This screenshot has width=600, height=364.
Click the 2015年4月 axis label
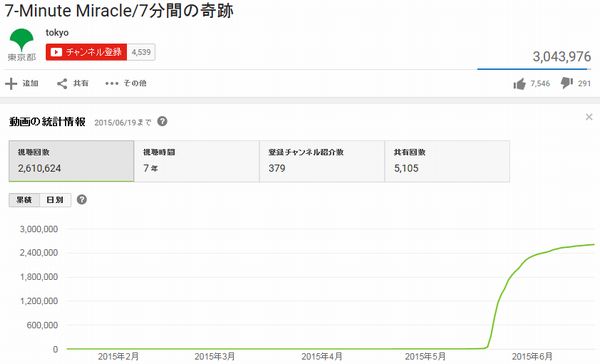point(321,356)
